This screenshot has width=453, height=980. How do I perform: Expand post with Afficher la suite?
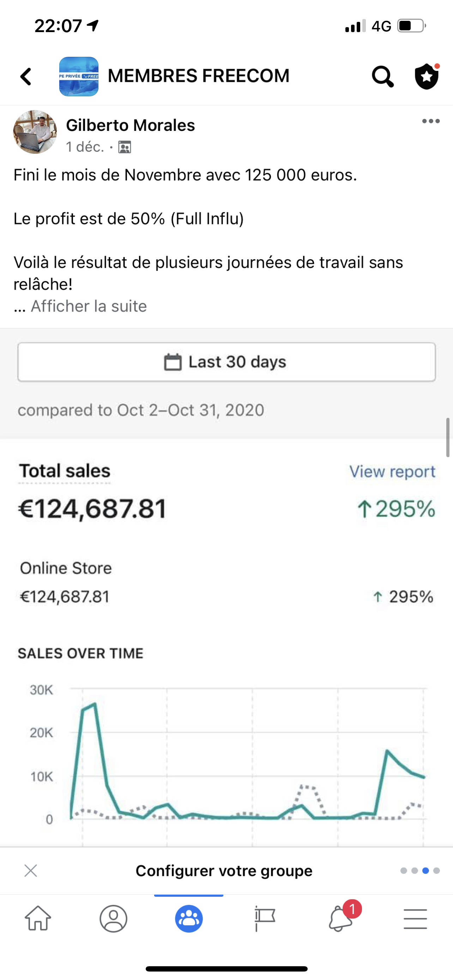click(89, 306)
